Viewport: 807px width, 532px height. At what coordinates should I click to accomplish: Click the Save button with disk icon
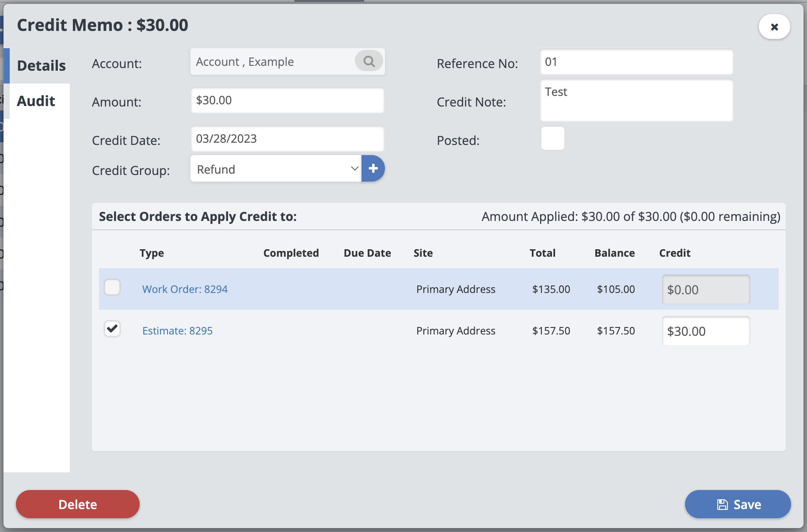738,504
